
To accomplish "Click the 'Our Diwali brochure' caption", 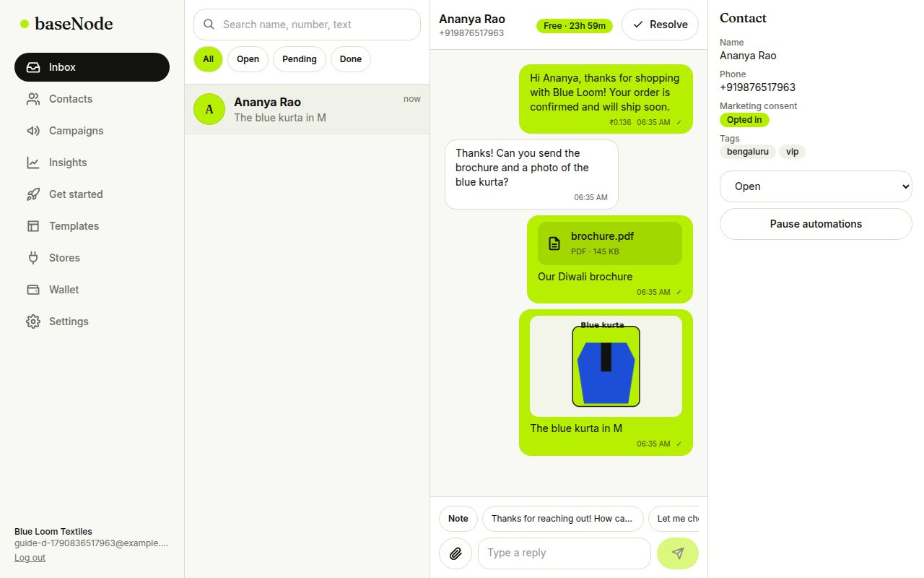I will (585, 277).
